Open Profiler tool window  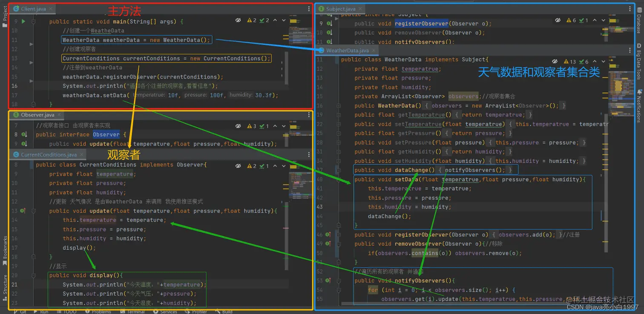(x=197, y=311)
